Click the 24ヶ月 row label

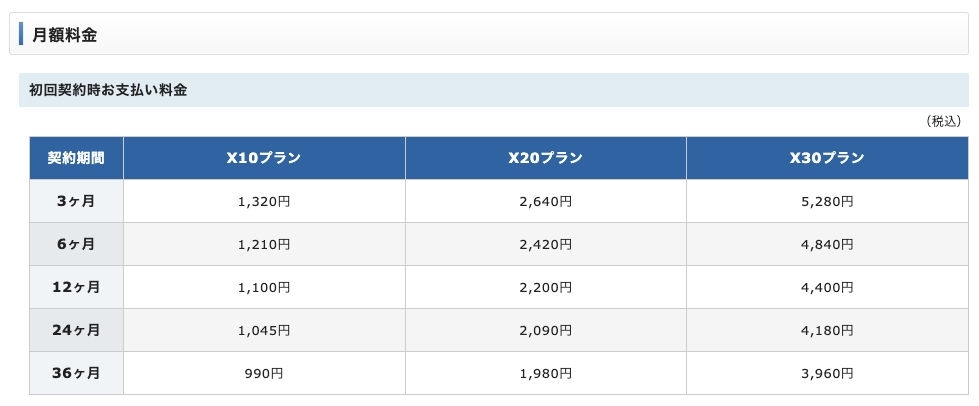[x=76, y=330]
